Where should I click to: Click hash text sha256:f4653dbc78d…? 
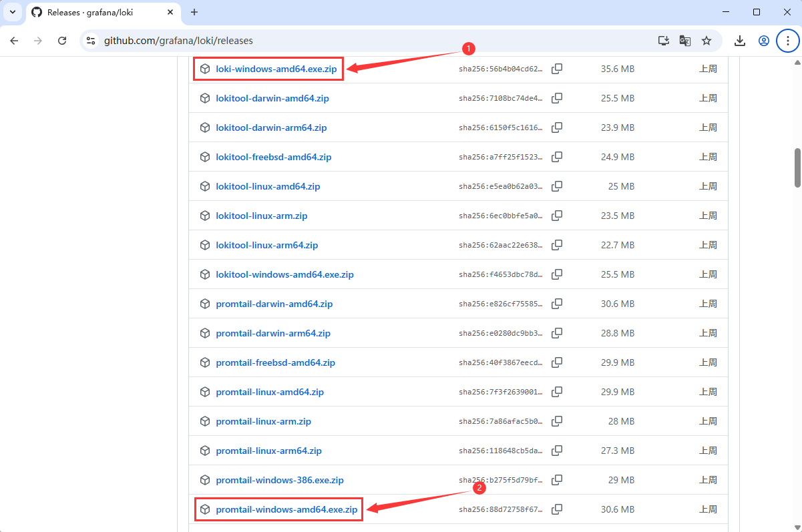click(x=501, y=274)
